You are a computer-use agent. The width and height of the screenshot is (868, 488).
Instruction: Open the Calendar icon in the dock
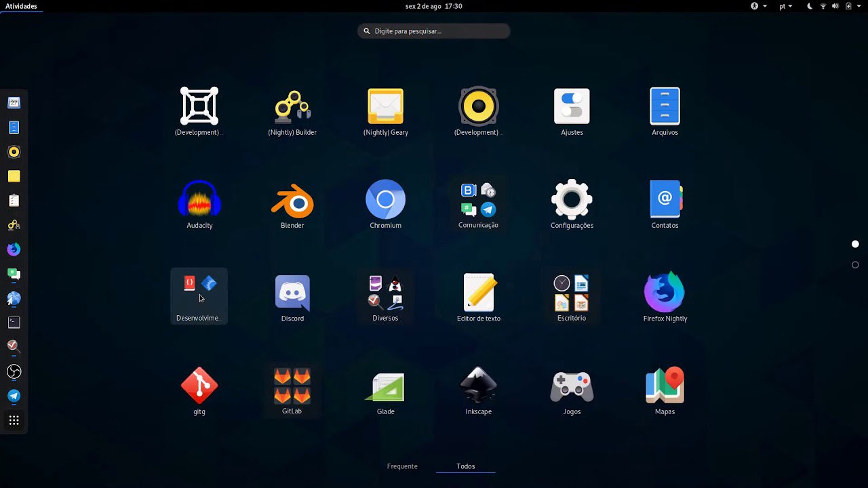14,103
